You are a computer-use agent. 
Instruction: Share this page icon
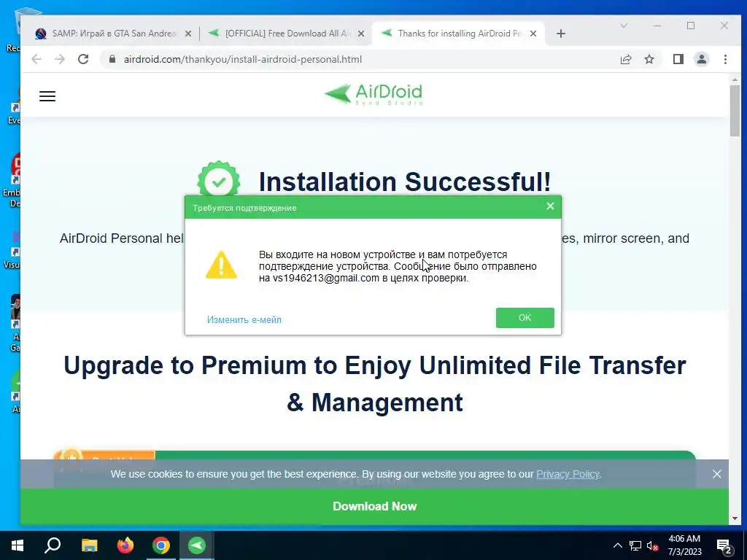coord(625,59)
